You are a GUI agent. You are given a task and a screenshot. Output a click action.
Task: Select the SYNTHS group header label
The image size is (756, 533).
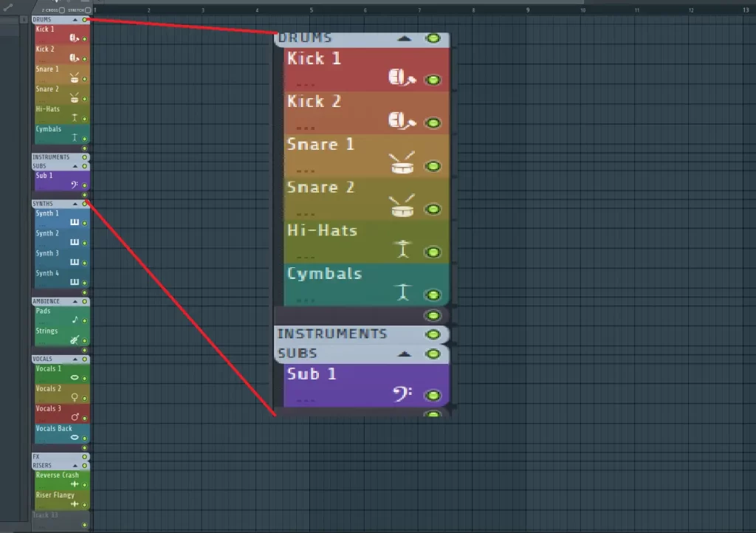tap(42, 204)
